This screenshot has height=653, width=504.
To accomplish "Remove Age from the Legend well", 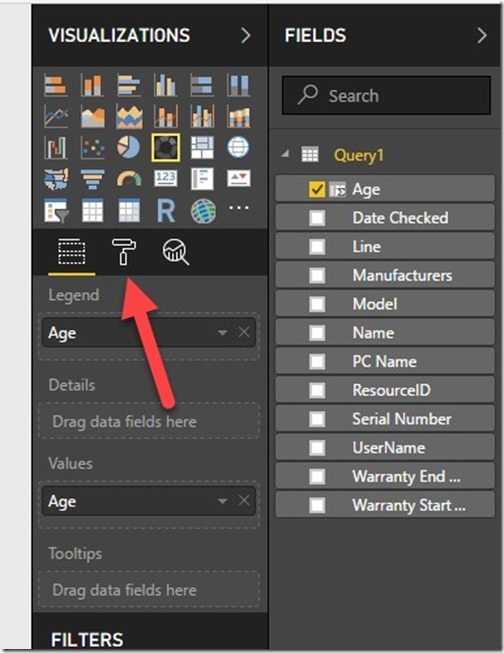I will coord(244,332).
